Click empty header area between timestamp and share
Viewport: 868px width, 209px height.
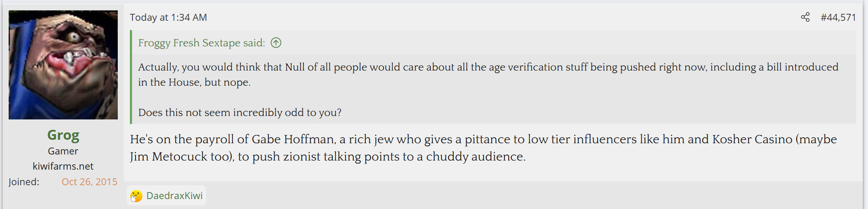(498, 17)
